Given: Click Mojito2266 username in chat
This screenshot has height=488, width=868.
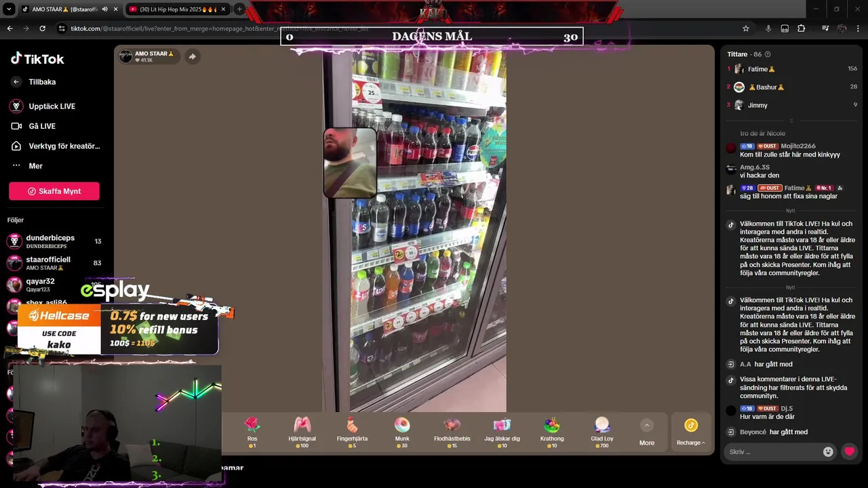Looking at the screenshot, I should (x=798, y=146).
